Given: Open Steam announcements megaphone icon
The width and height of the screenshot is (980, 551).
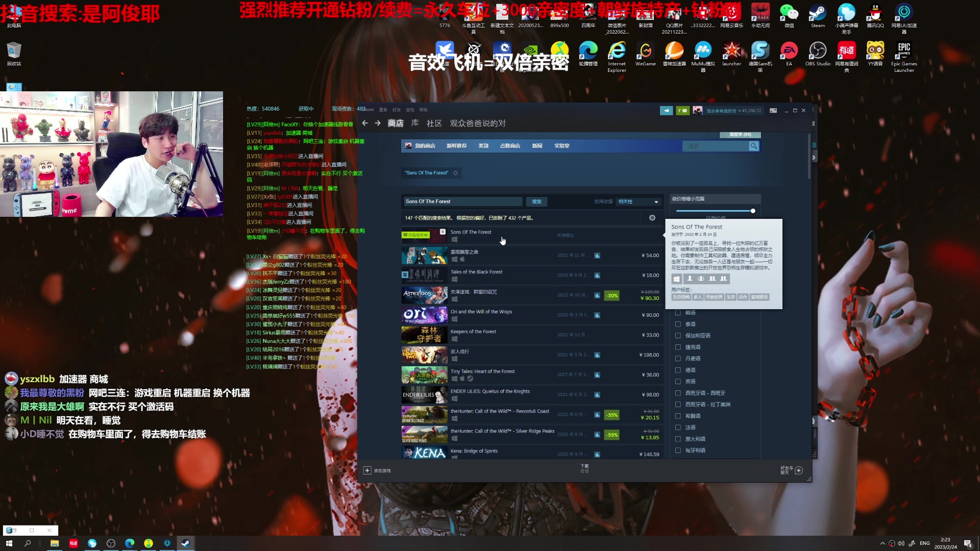Looking at the screenshot, I should point(666,111).
